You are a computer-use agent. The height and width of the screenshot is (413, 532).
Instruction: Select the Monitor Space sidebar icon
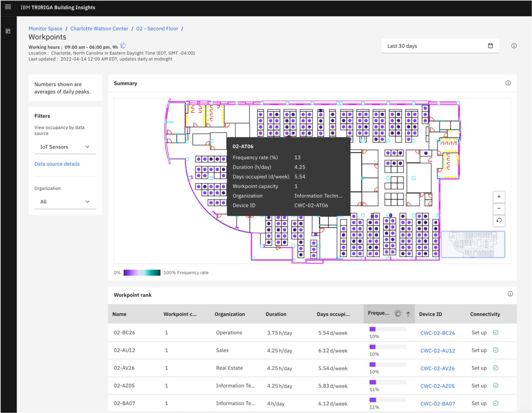click(8, 31)
